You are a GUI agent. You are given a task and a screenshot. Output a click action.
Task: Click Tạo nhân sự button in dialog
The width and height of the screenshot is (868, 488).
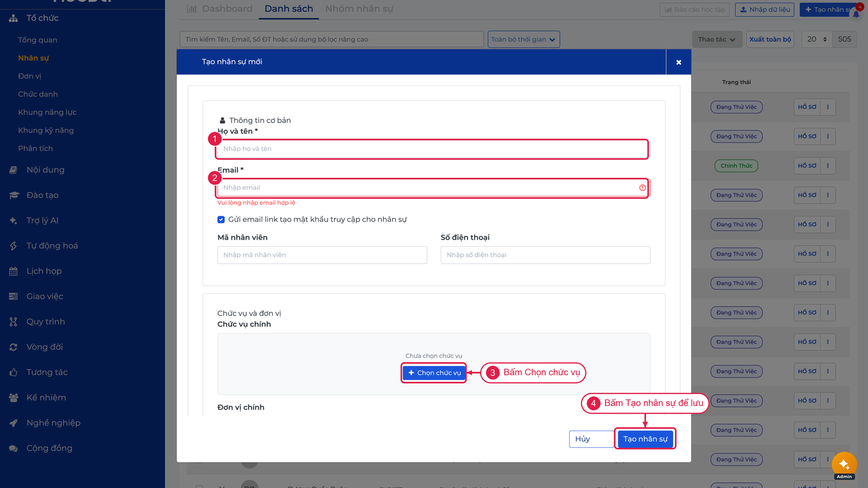pyautogui.click(x=645, y=439)
